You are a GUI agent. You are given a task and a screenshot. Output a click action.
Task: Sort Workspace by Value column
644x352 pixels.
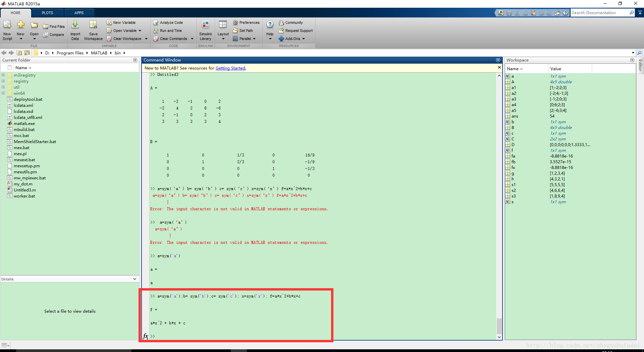(x=570, y=69)
